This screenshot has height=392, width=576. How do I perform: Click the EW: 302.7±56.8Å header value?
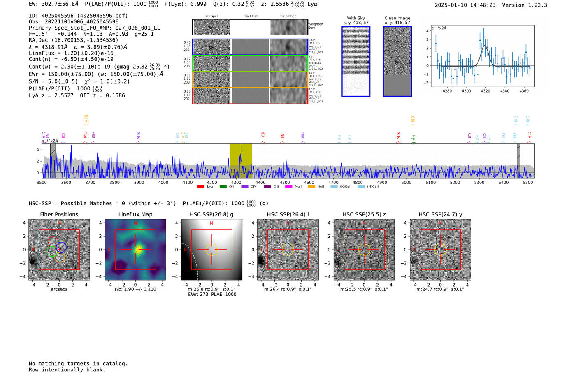click(53, 4)
